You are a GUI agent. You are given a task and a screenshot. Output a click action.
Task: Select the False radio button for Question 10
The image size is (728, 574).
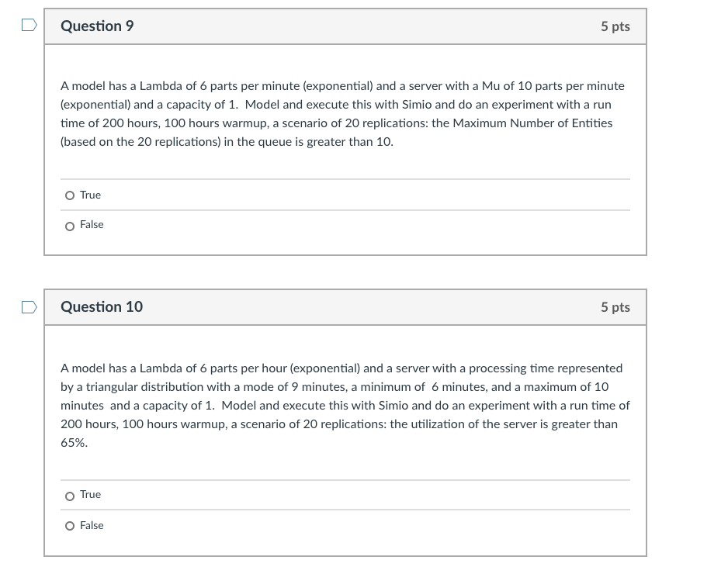tap(70, 526)
